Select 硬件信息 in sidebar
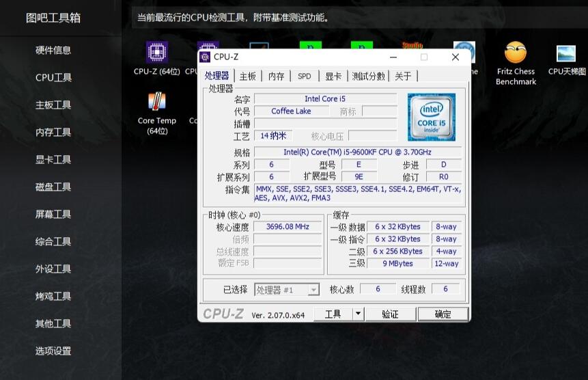This screenshot has width=588, height=380. click(x=53, y=51)
